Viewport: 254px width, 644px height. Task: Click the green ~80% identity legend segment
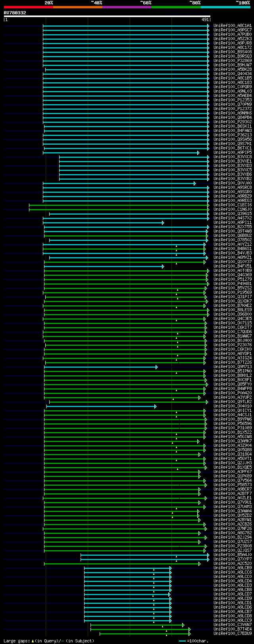176,7
